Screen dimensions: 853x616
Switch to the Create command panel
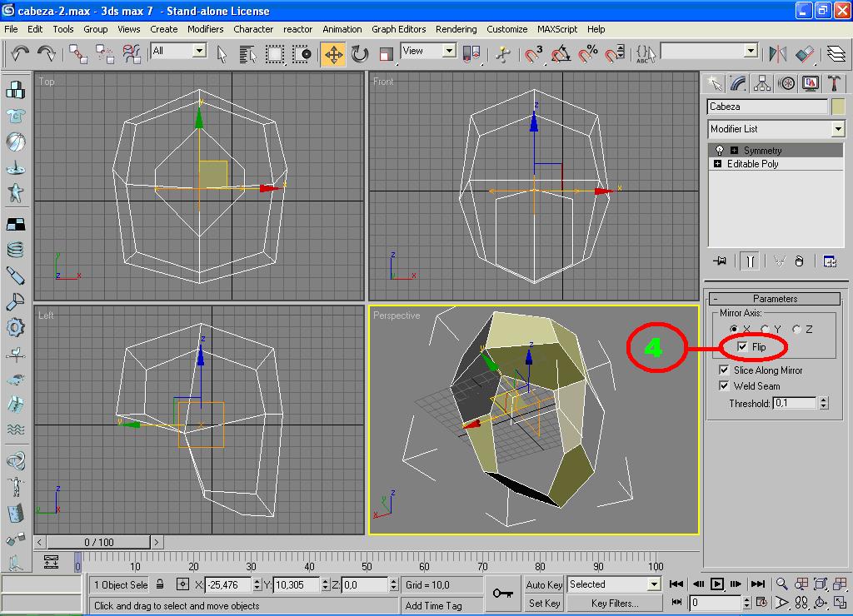[714, 83]
